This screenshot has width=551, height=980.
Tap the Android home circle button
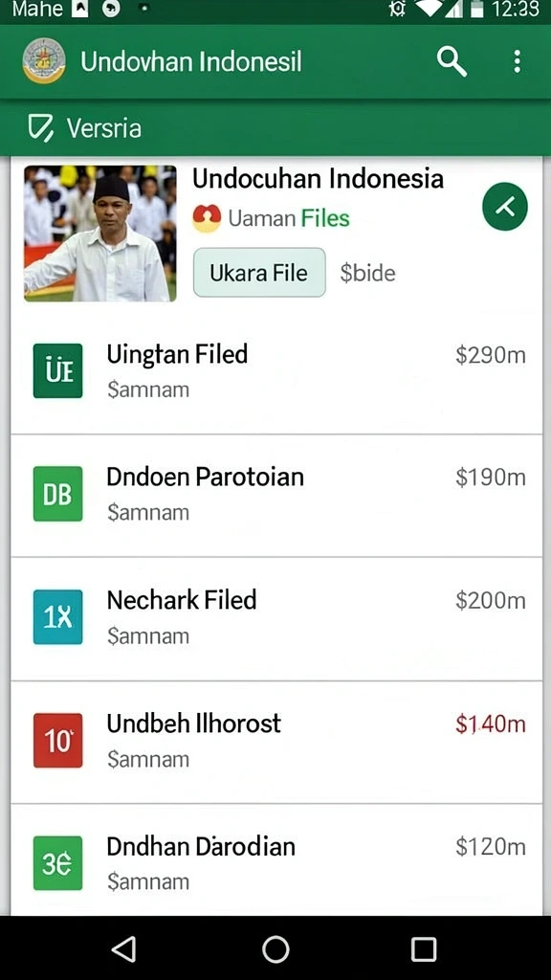click(275, 949)
